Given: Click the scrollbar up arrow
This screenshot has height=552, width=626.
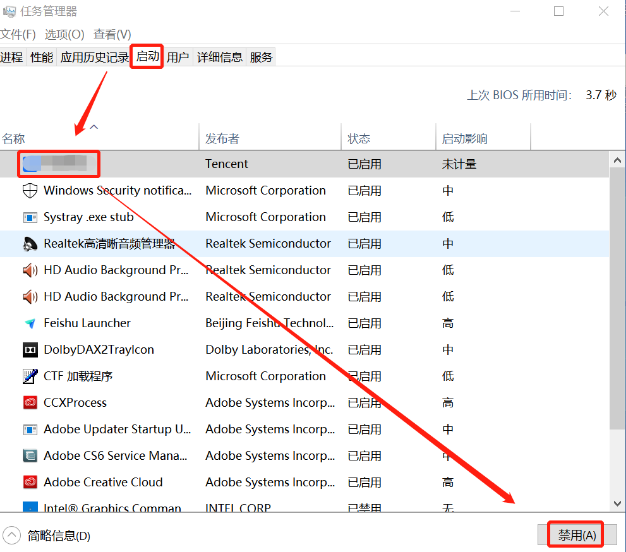Looking at the screenshot, I should (617, 160).
